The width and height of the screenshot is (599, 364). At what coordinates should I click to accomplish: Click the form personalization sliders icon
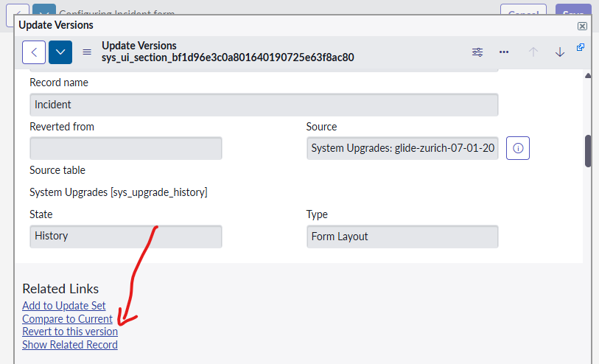477,52
